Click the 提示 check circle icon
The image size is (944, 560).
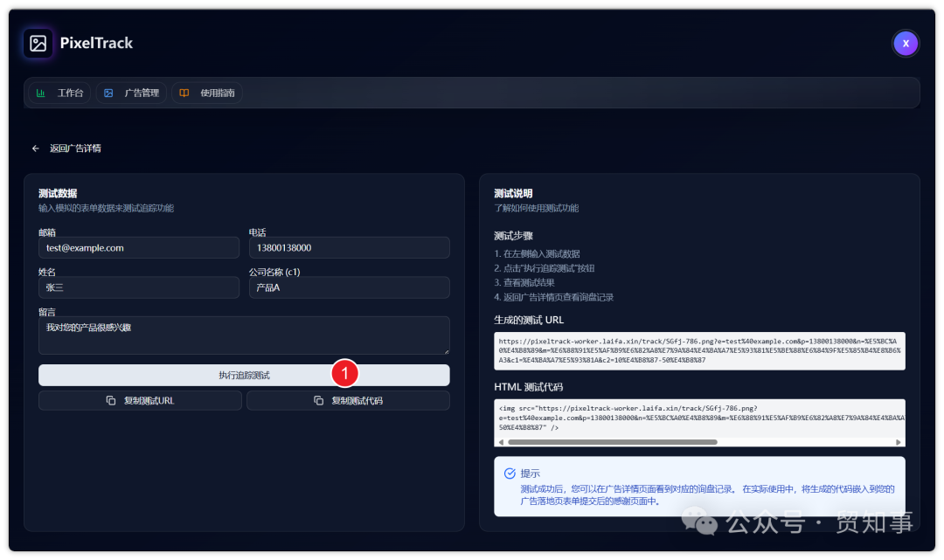[510, 474]
